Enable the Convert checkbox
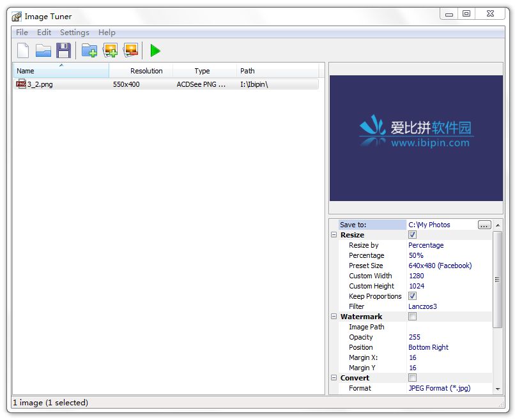The height and width of the screenshot is (420, 515). tap(413, 378)
